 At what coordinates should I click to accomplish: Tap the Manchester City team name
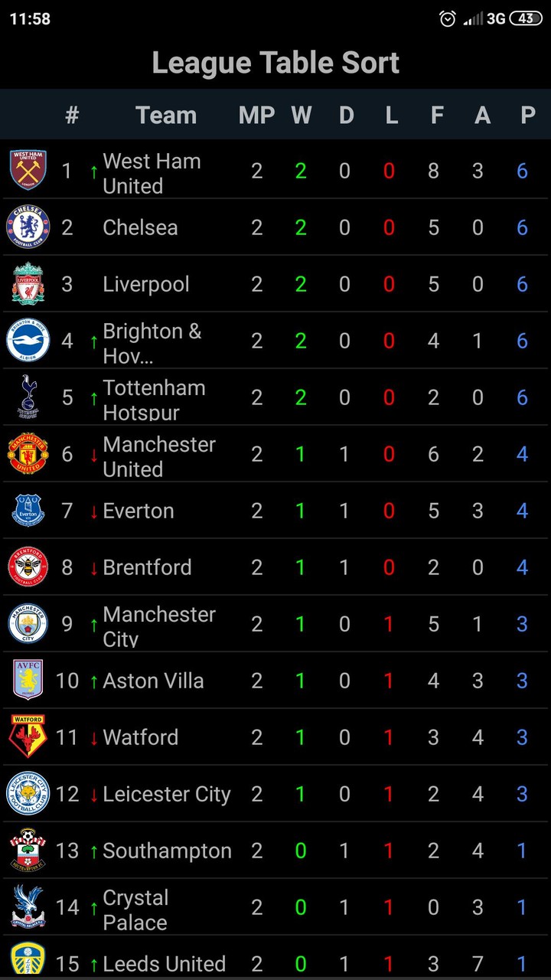coord(158,626)
